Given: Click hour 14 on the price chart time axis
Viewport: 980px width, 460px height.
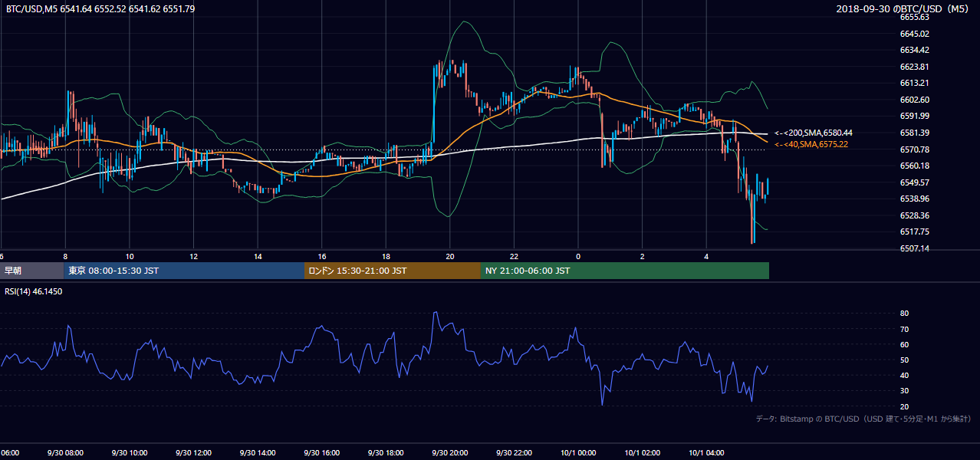Looking at the screenshot, I should pos(258,256).
